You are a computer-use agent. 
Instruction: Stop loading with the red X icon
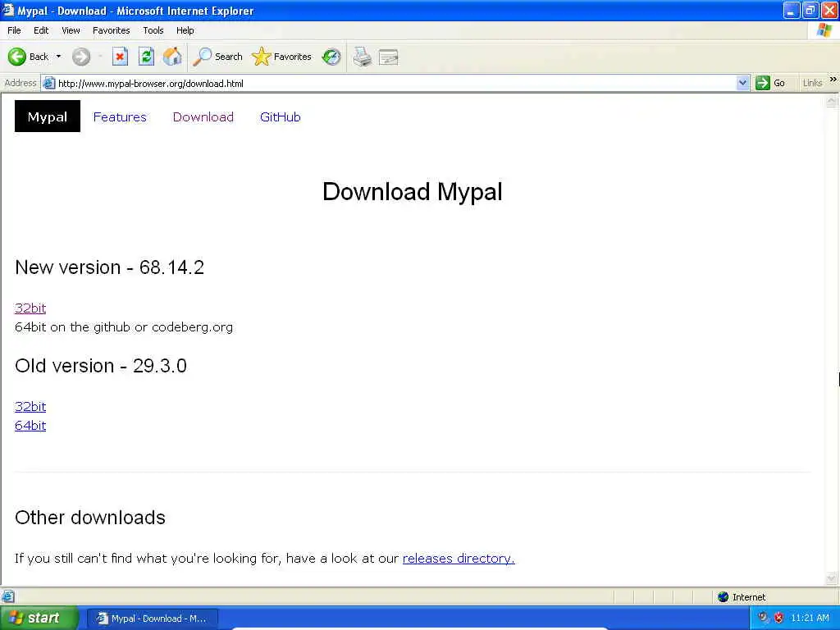(x=120, y=57)
